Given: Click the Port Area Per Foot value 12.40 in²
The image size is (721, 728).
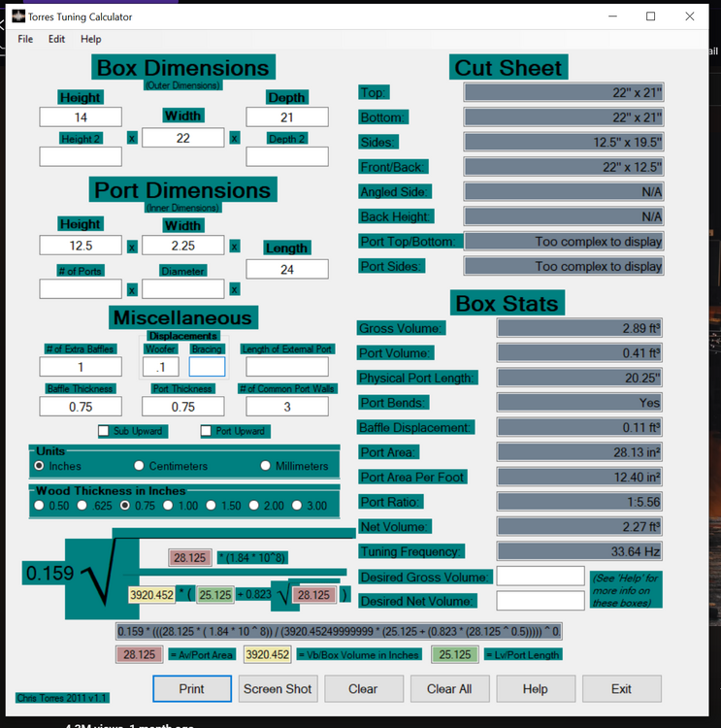Looking at the screenshot, I should point(579,477).
